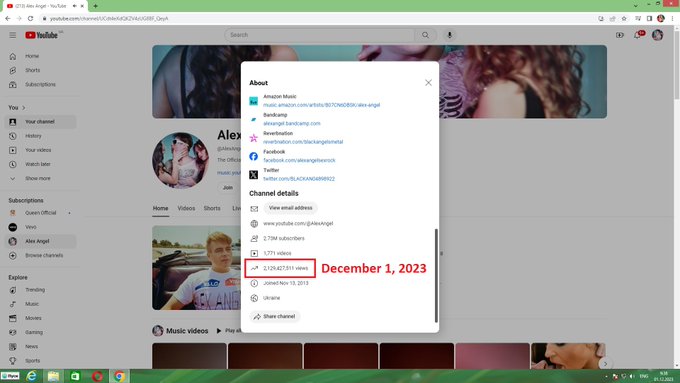Bookmark page with star icon
Viewport: 680px width, 383px height.
[x=624, y=19]
